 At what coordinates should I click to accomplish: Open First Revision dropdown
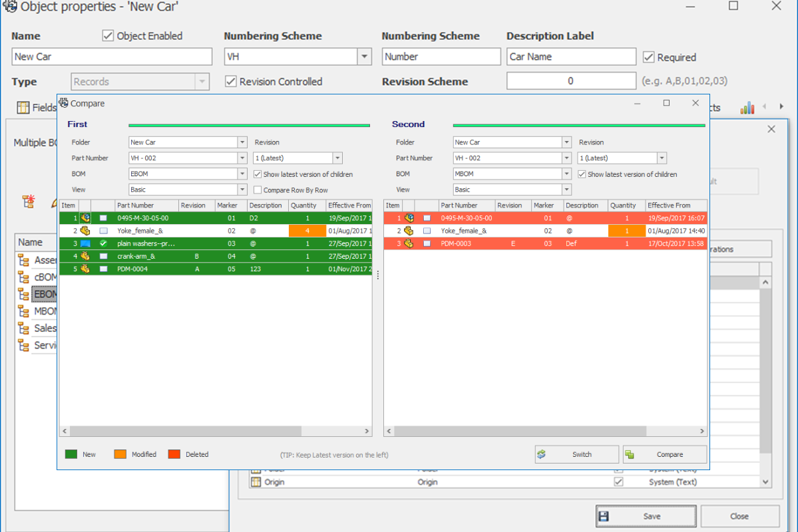pos(337,158)
